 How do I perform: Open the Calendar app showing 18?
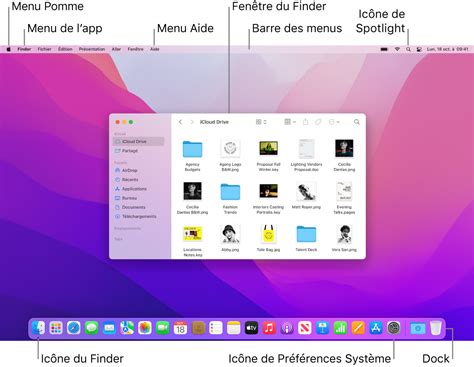click(180, 328)
